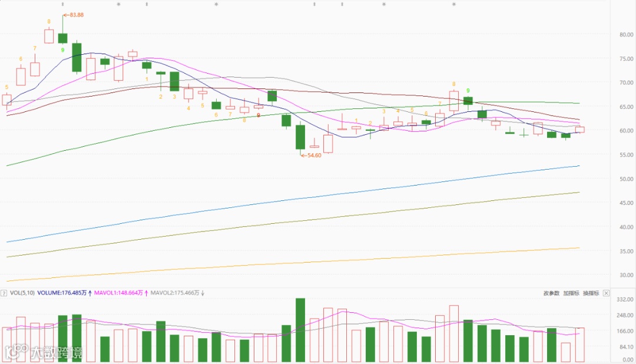Select the 30.00 price axis label

626,275
